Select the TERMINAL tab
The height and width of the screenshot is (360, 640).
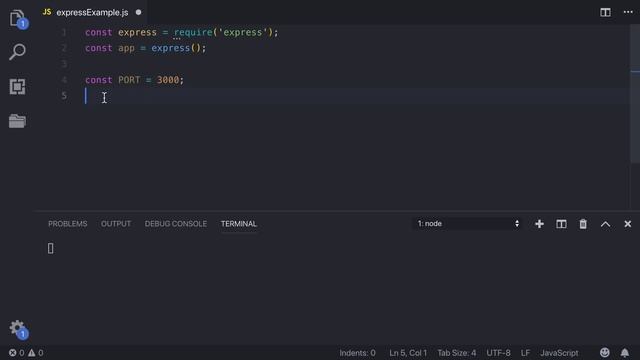click(239, 224)
